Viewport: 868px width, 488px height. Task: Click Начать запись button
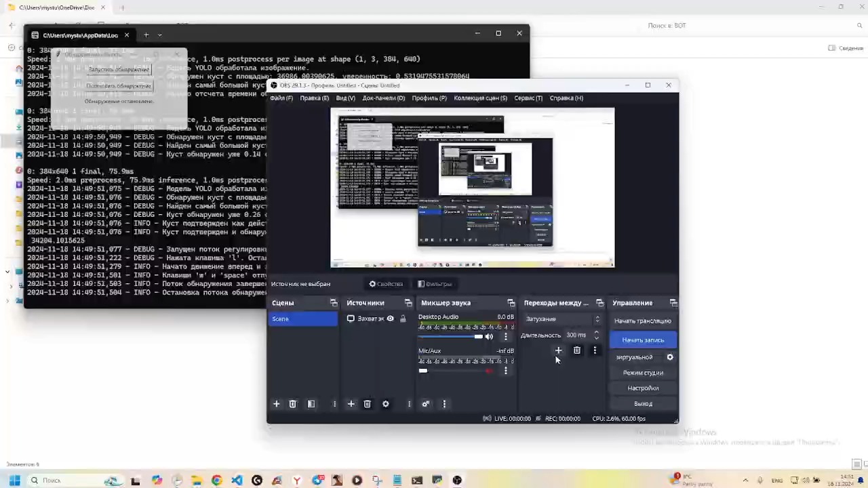point(643,340)
